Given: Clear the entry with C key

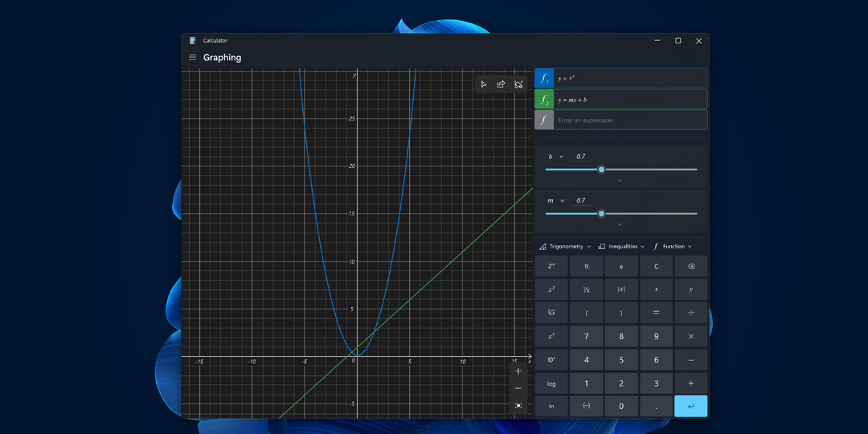Looking at the screenshot, I should 656,266.
